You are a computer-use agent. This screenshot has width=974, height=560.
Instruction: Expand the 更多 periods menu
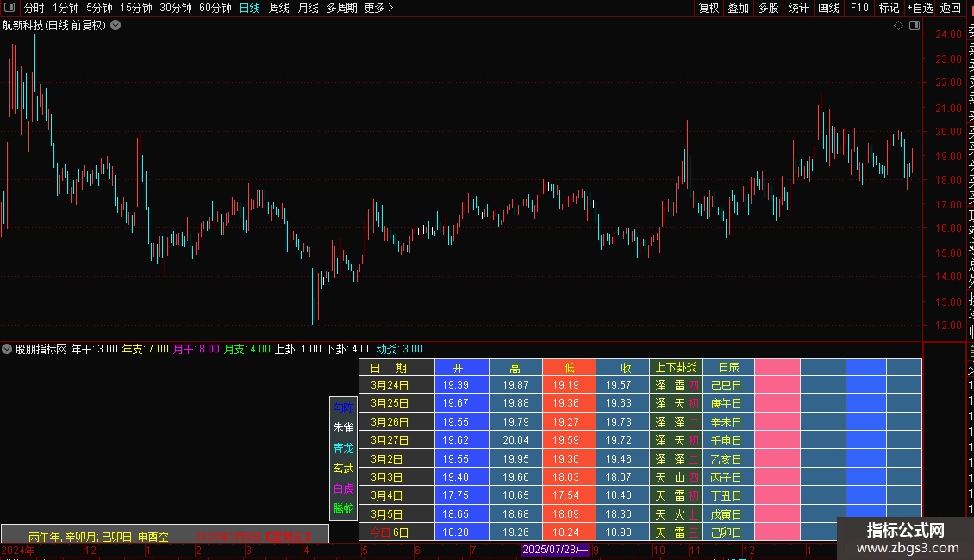(x=379, y=8)
